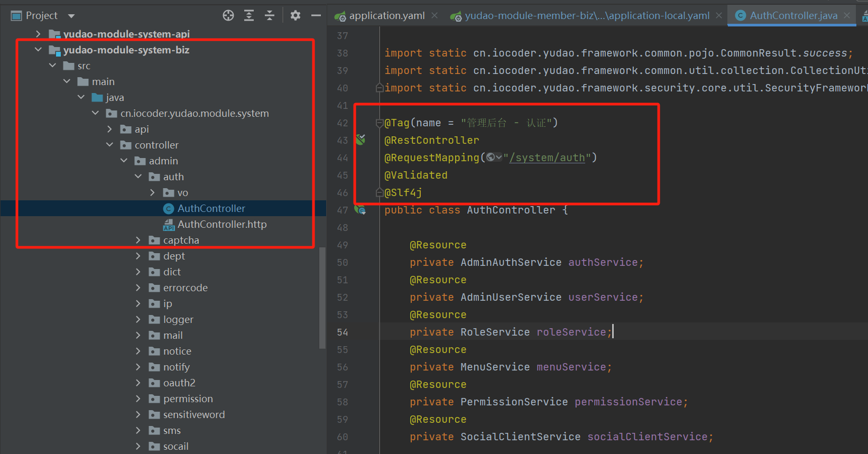Expand the oauth2 package
868x454 pixels.
(138, 383)
